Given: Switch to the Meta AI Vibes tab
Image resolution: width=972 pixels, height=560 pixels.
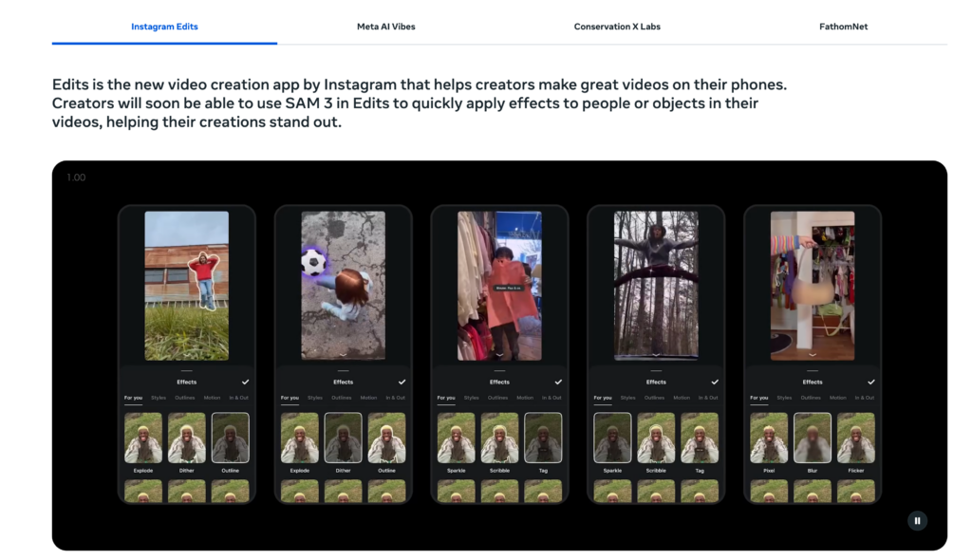Looking at the screenshot, I should click(x=385, y=27).
